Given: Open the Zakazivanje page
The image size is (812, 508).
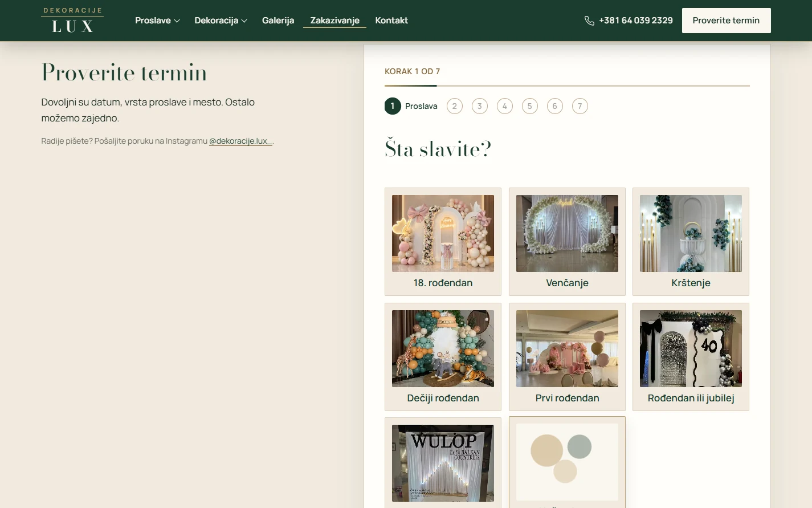Looking at the screenshot, I should coord(335,21).
